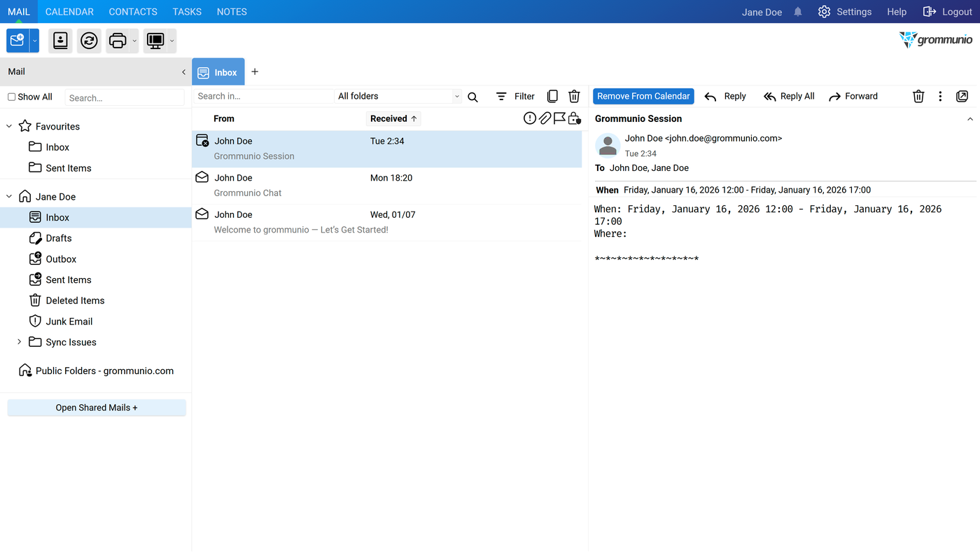Open the All folders dropdown
Screen dimensions: 980x552
(x=398, y=97)
